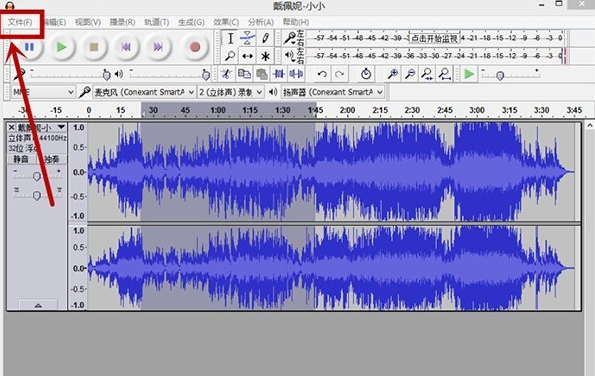Click the Fit Project zoom icon
Viewport: 595px width, 376px height.
click(x=445, y=74)
